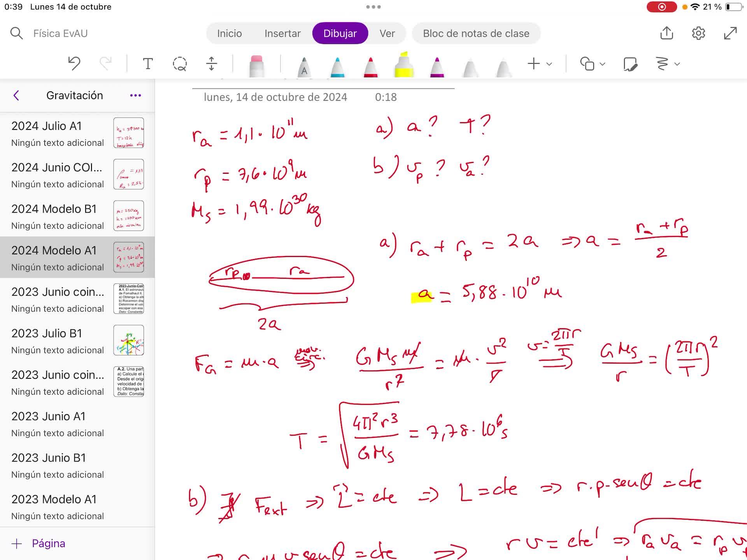Open the Settings gear
The height and width of the screenshot is (560, 747).
click(x=698, y=33)
